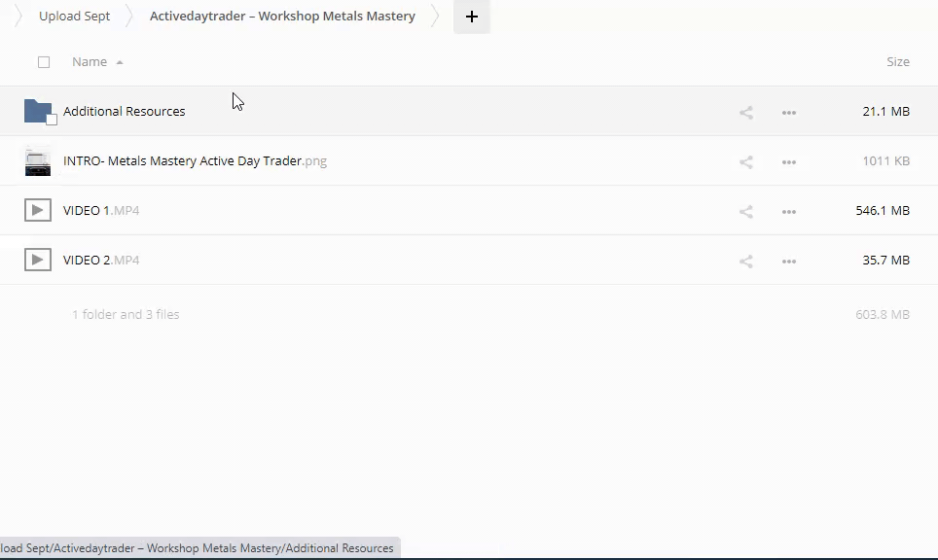The height and width of the screenshot is (560, 938).
Task: Select the Additional Resources folder checkbox
Action: tap(52, 120)
